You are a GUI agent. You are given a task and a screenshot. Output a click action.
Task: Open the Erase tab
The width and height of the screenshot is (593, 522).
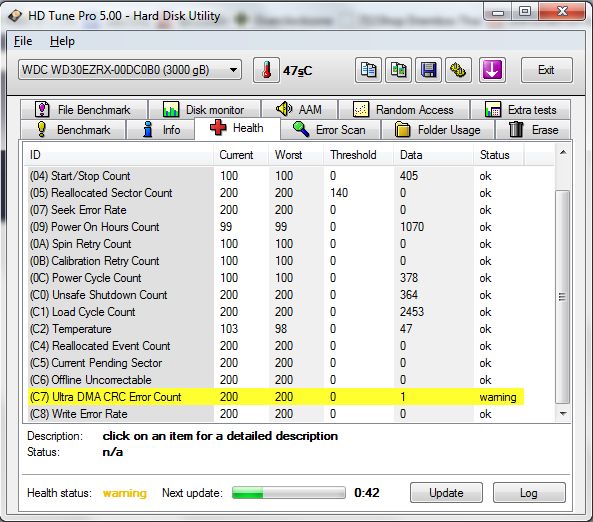click(x=533, y=130)
